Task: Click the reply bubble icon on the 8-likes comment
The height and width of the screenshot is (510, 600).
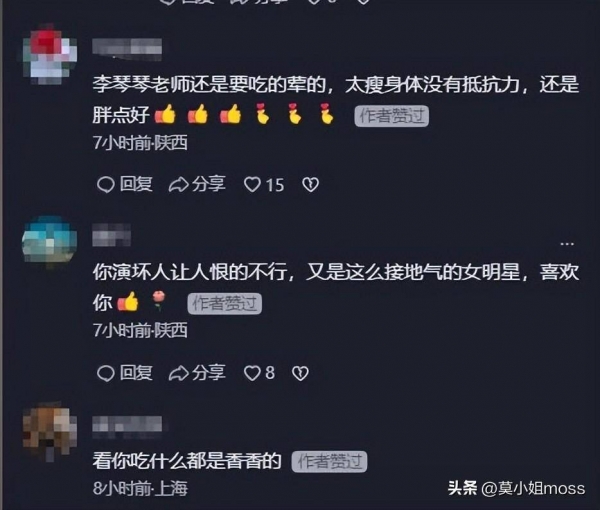Action: tap(106, 373)
